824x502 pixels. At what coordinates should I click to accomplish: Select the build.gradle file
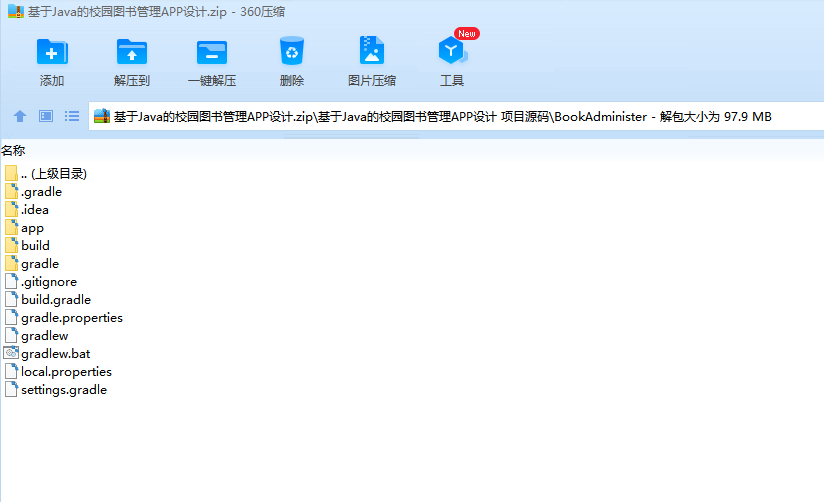click(x=48, y=300)
